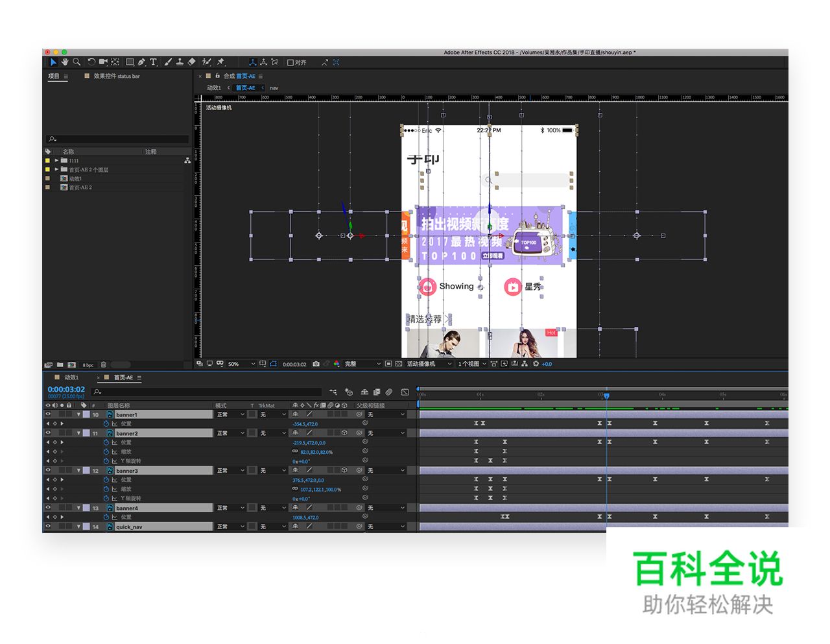The width and height of the screenshot is (830, 644).
Task: Collapse the banner4 layer properties triangle
Action: click(x=79, y=508)
